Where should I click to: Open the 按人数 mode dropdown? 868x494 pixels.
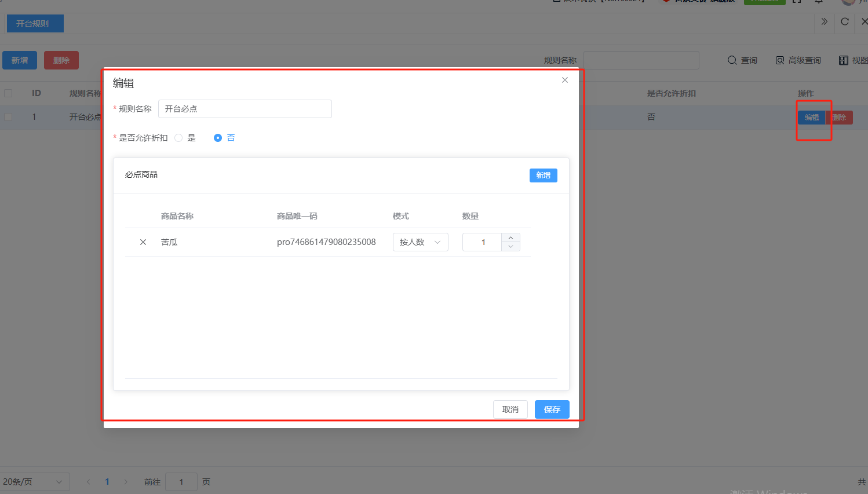tap(420, 242)
